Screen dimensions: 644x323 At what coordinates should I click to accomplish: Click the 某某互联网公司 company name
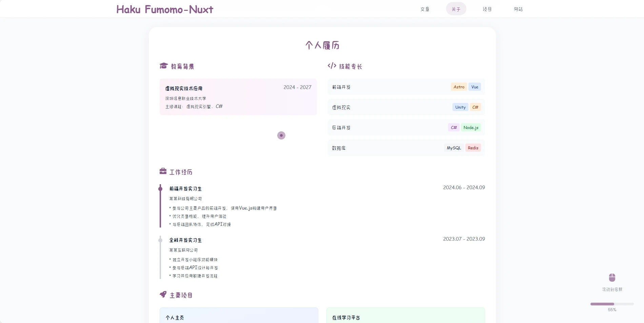click(x=184, y=250)
